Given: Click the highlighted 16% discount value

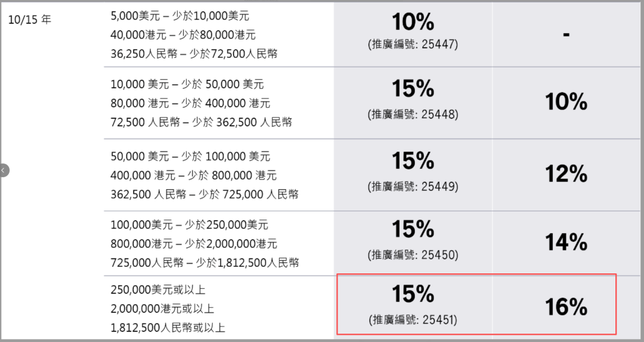Looking at the screenshot, I should [x=566, y=307].
